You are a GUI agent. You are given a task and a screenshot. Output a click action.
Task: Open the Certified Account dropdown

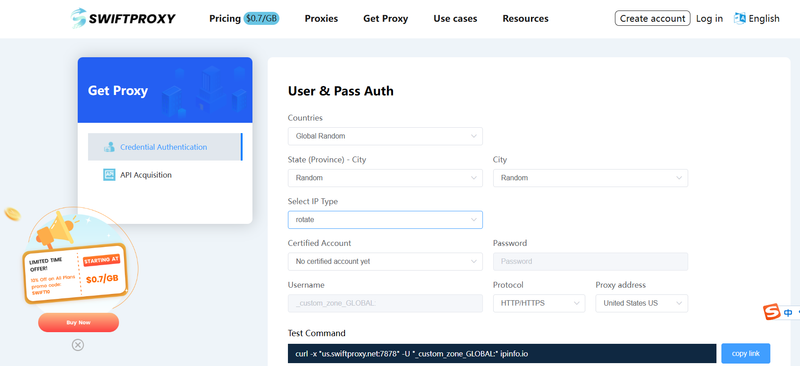click(385, 261)
